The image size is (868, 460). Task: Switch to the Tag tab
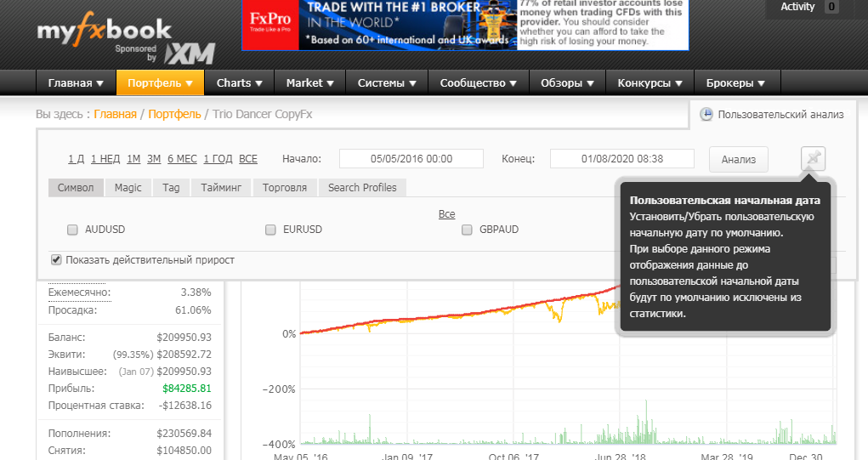(171, 188)
